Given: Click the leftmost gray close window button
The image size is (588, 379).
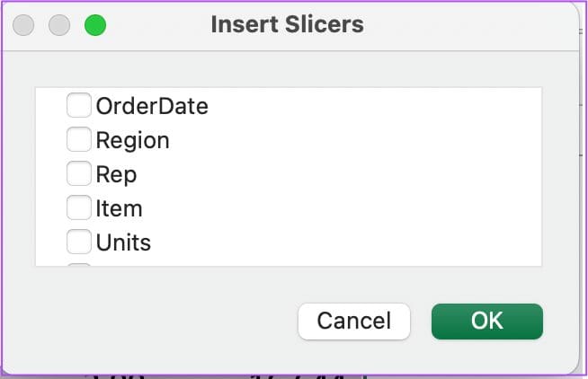Looking at the screenshot, I should point(23,25).
